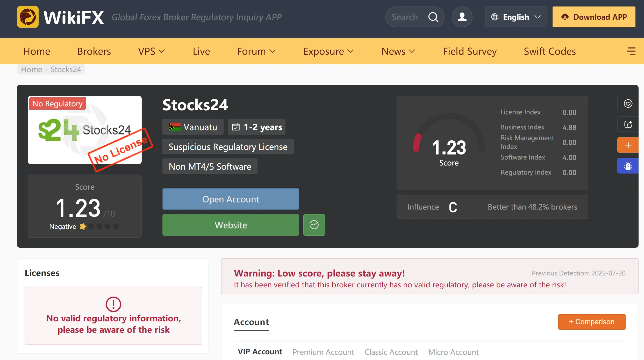Click the Previous Detection: 2022-07-20 text
The width and height of the screenshot is (644, 360).
(x=578, y=273)
